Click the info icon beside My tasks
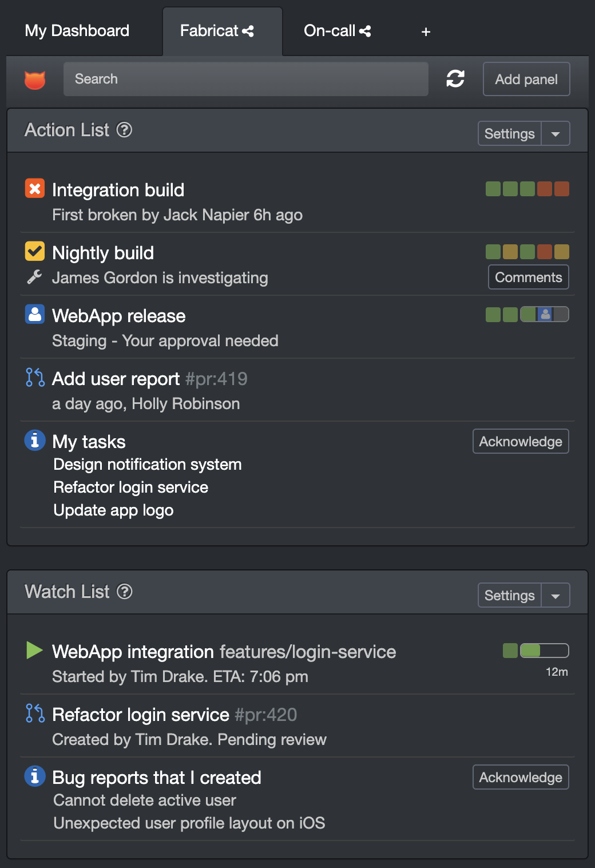The height and width of the screenshot is (868, 595). tap(34, 440)
